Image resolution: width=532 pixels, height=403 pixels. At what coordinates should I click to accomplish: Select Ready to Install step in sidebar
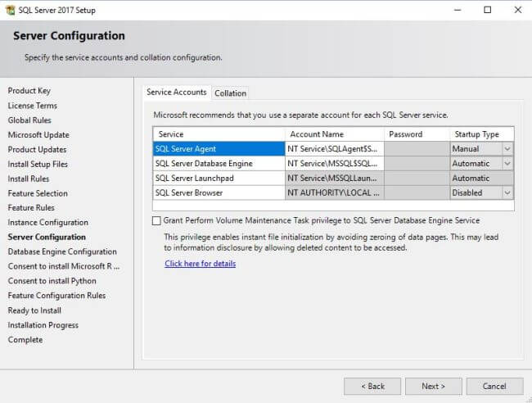pos(34,310)
